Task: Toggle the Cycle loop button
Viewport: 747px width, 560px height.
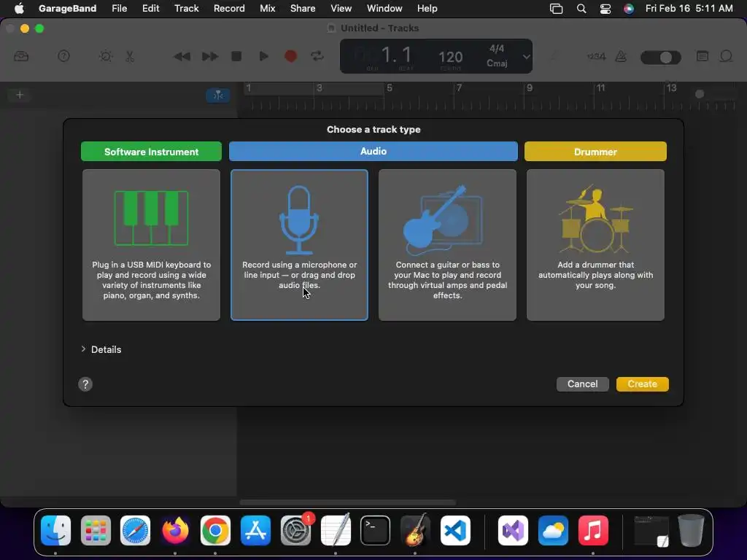Action: [x=317, y=57]
